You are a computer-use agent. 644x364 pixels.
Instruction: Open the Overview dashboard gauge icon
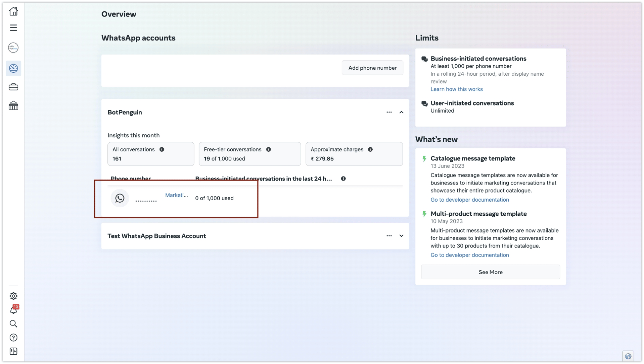pos(14,68)
